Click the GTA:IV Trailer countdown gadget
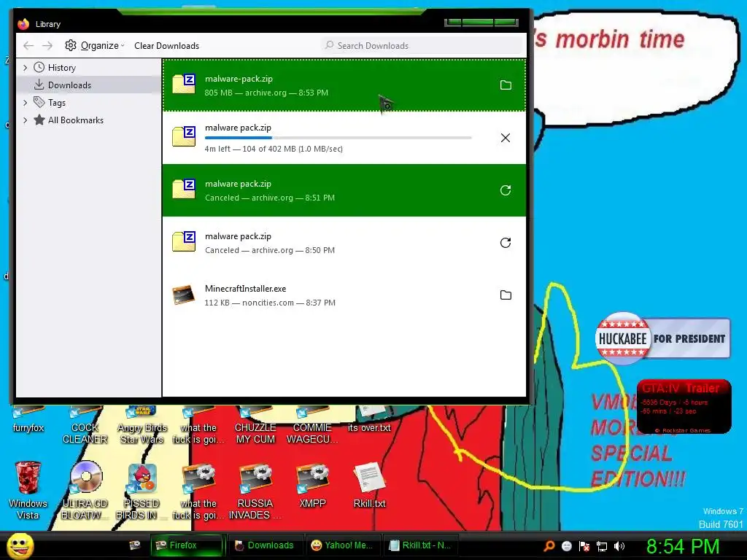Image resolution: width=747 pixels, height=560 pixels. (684, 406)
